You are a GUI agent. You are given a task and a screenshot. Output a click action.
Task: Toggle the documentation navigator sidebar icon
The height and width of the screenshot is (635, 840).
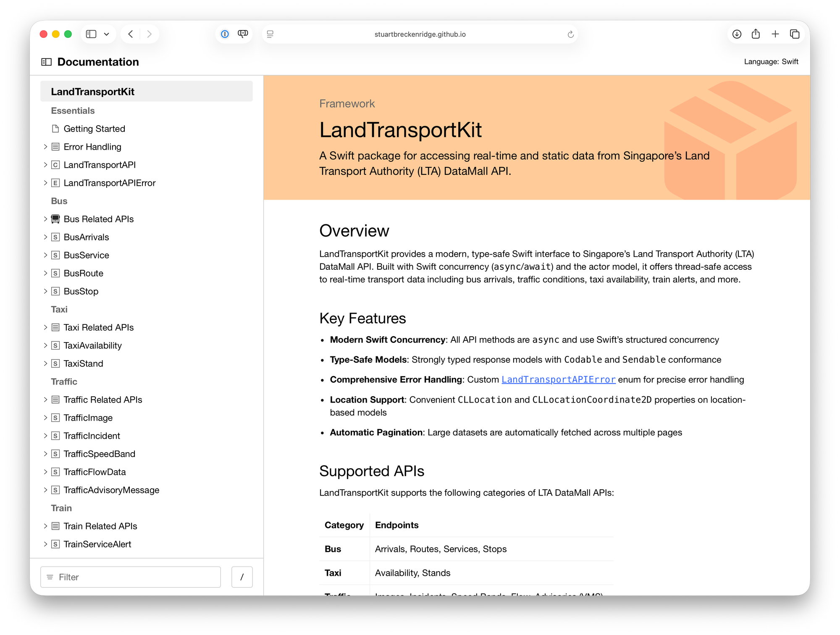point(46,62)
